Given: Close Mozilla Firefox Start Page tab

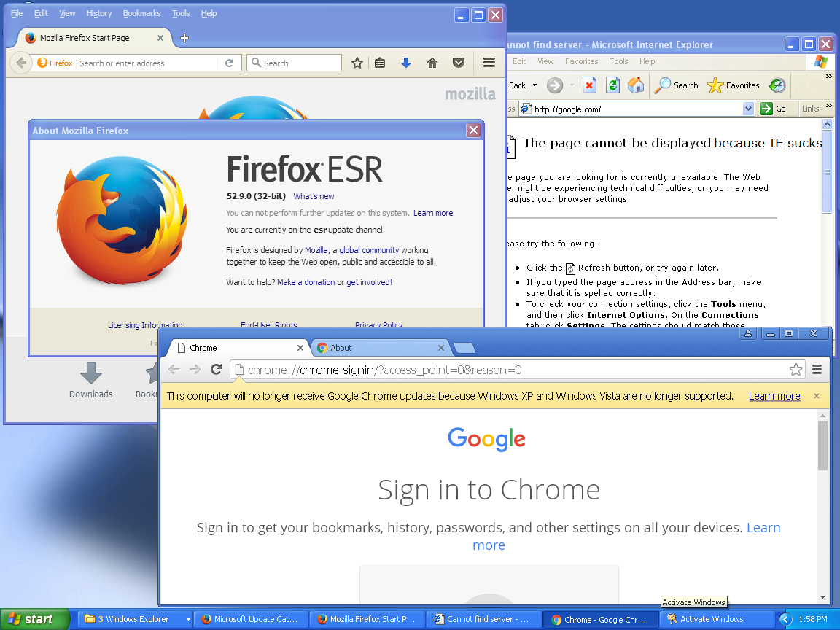Looking at the screenshot, I should pos(160,37).
